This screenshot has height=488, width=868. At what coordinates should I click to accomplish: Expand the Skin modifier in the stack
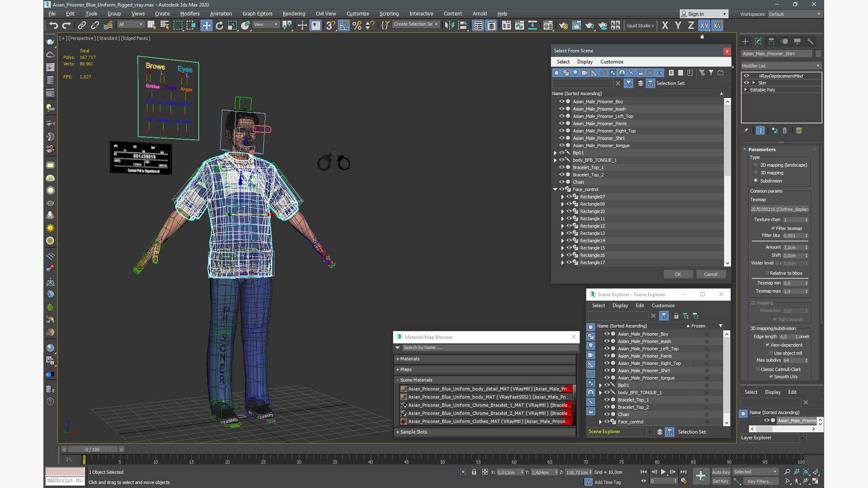(x=754, y=83)
